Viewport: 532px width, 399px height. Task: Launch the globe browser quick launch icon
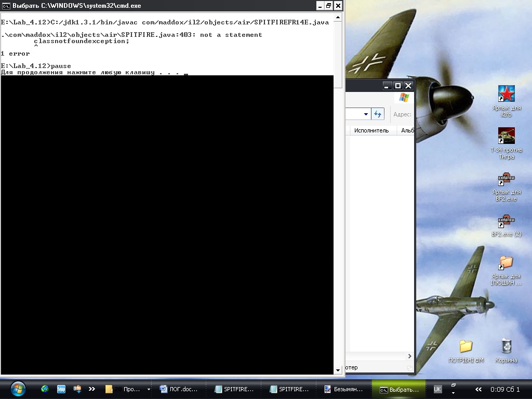coord(45,389)
